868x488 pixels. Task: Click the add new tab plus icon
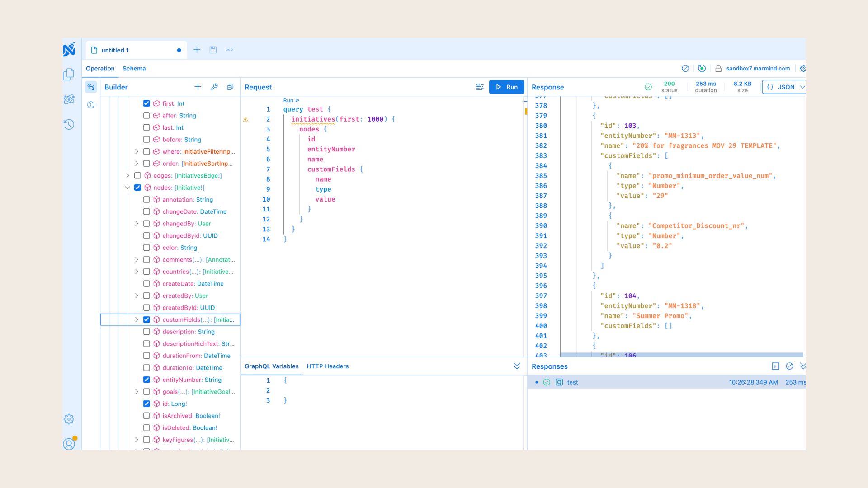tap(197, 50)
